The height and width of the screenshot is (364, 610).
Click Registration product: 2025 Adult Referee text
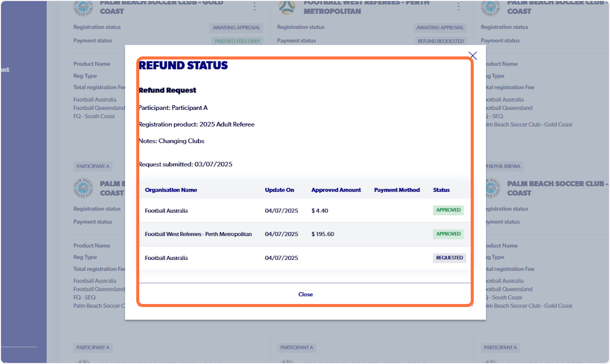[x=197, y=125]
